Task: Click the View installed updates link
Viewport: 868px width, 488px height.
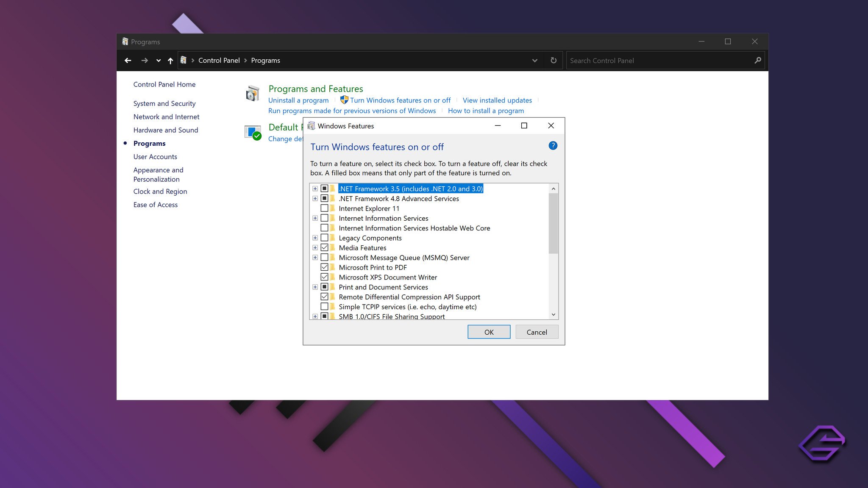Action: pos(497,100)
